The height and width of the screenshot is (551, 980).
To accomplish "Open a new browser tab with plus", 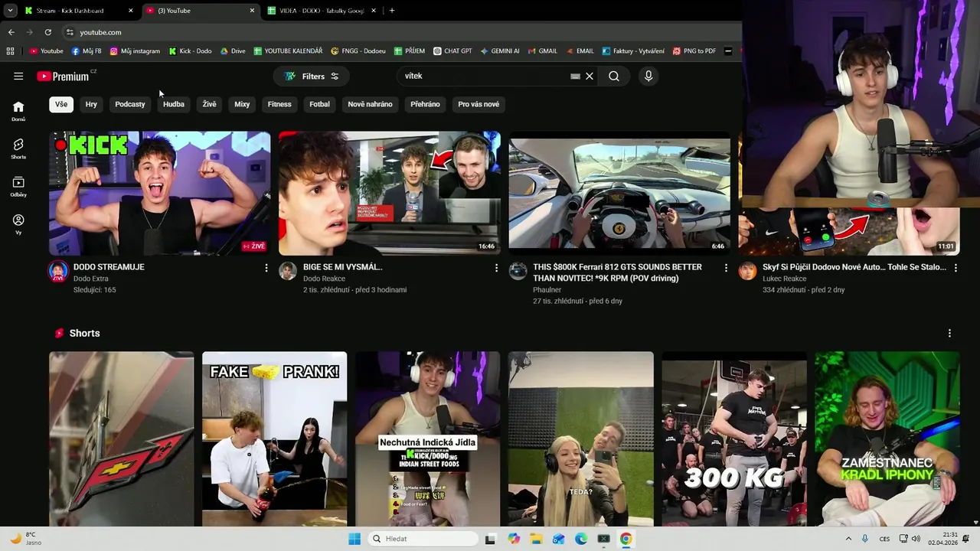I will (392, 11).
